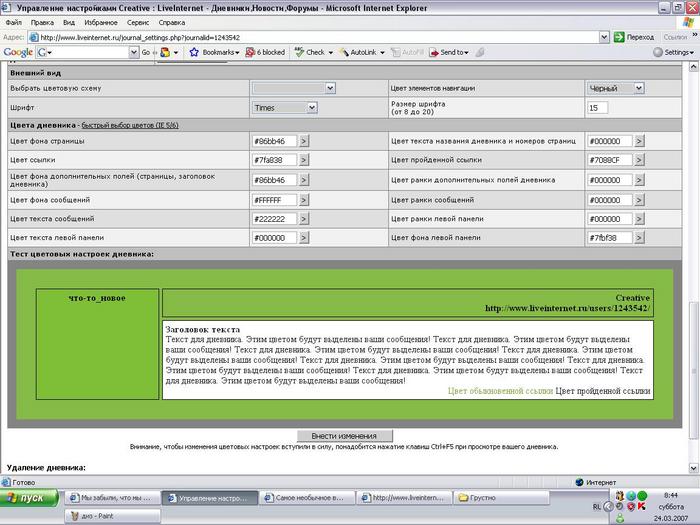The image size is (700, 525).
Task: Click the Цвет обыкновенной ссылки sample link
Action: point(500,391)
